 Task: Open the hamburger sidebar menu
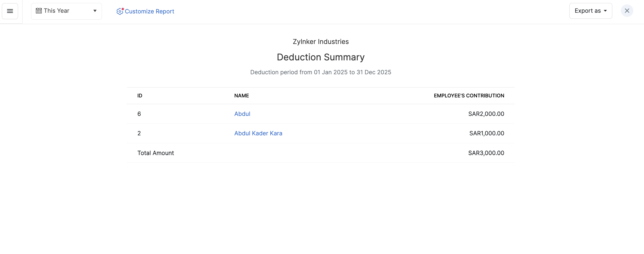(x=10, y=11)
